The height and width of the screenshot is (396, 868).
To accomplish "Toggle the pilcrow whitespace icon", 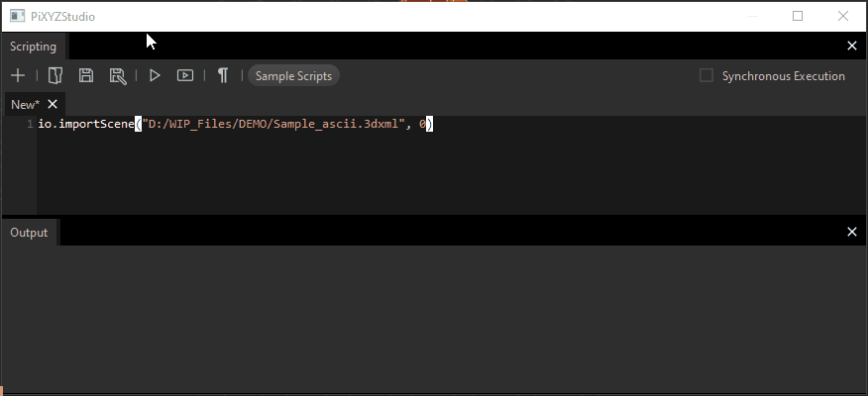I will point(223,75).
